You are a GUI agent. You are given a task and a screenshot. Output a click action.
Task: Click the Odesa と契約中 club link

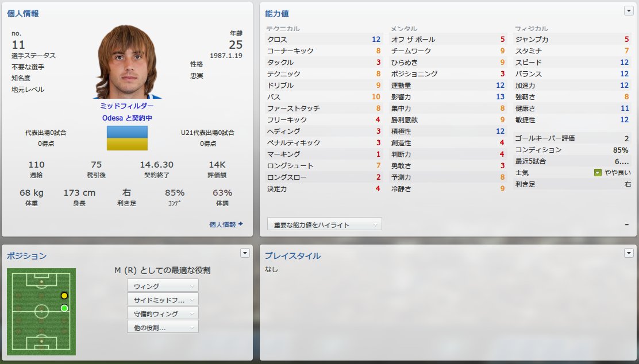point(127,118)
